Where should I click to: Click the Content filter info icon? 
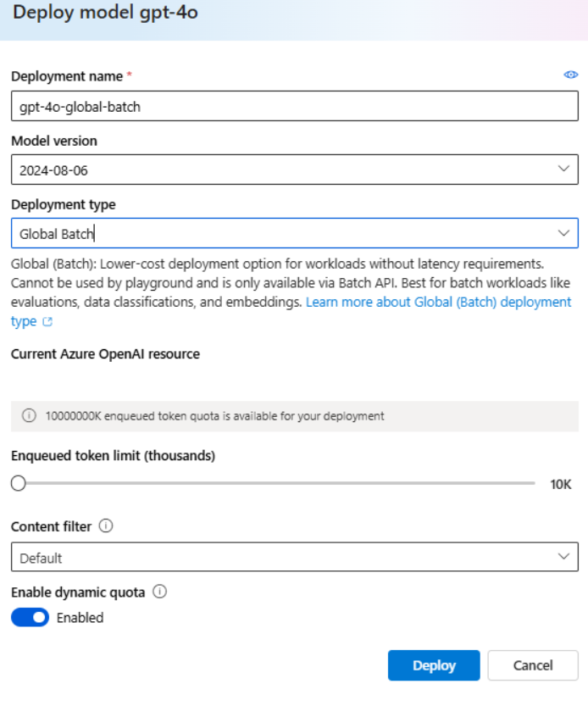click(x=106, y=526)
